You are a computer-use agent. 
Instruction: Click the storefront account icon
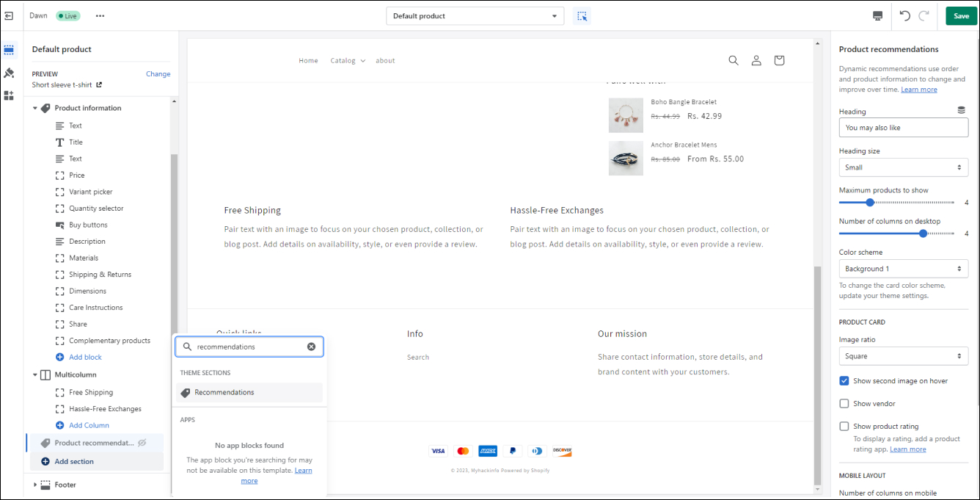coord(756,60)
